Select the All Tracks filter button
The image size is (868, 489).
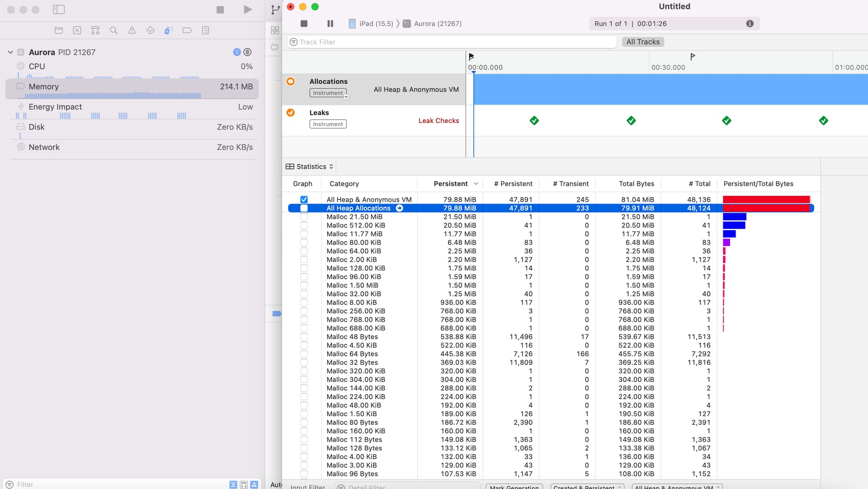coord(642,42)
